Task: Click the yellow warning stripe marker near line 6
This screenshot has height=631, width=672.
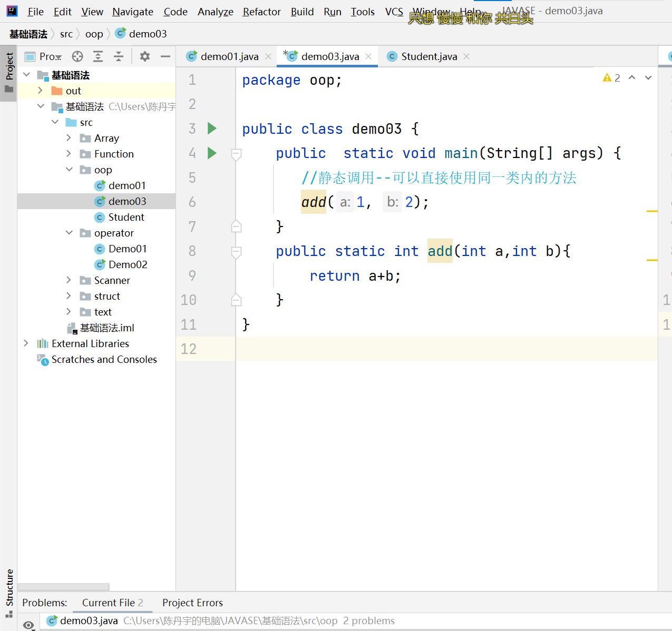Action: pos(652,211)
